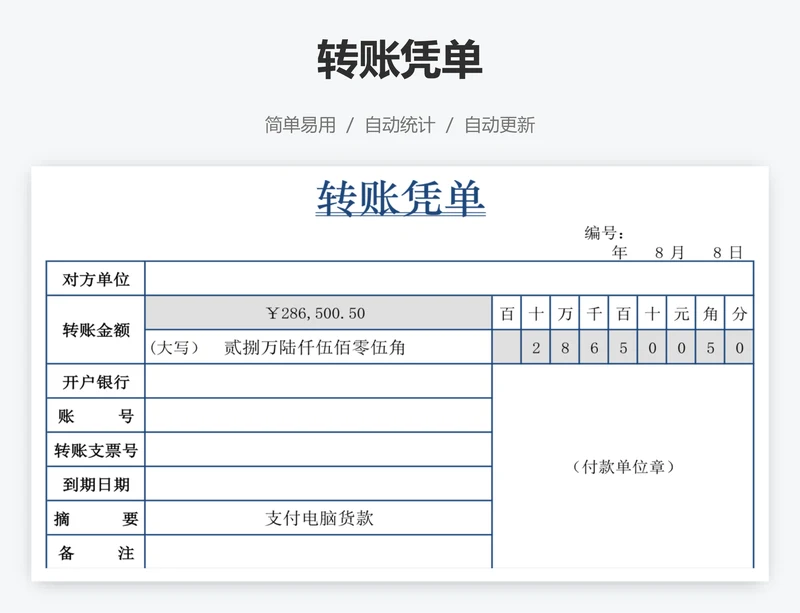Click the 十 header above digit 2
The height and width of the screenshot is (613, 800).
(x=536, y=313)
